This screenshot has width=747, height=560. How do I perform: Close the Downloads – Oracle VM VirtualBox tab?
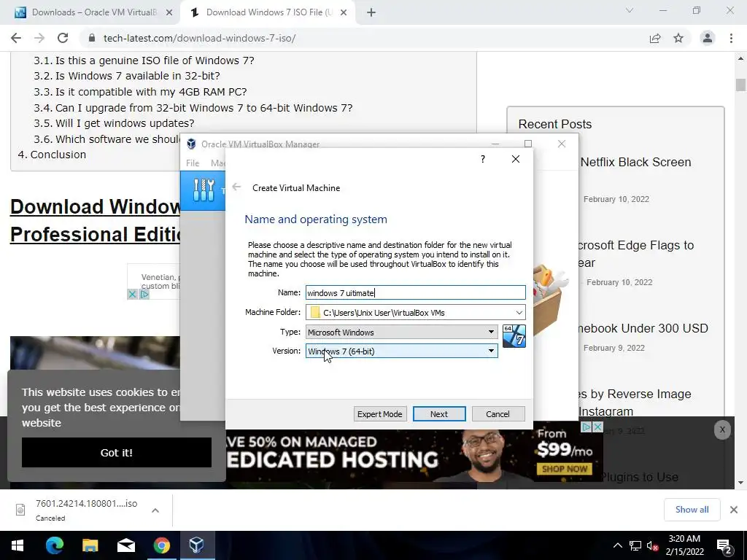pos(169,13)
